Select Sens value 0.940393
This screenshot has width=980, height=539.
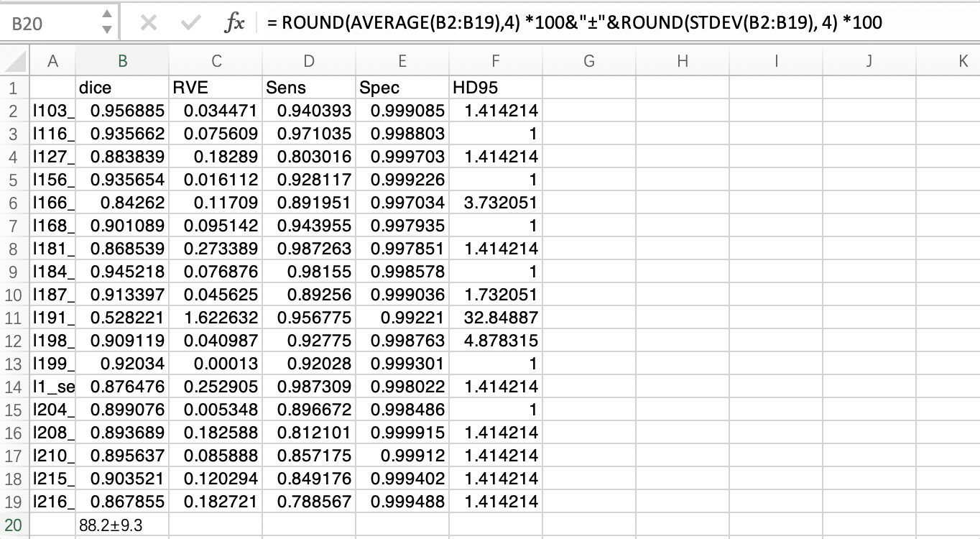click(x=309, y=111)
